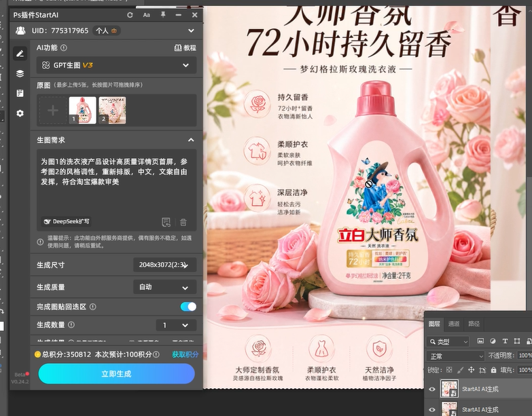Click the trash icon to clear prompt
The height and width of the screenshot is (416, 532).
click(x=183, y=222)
